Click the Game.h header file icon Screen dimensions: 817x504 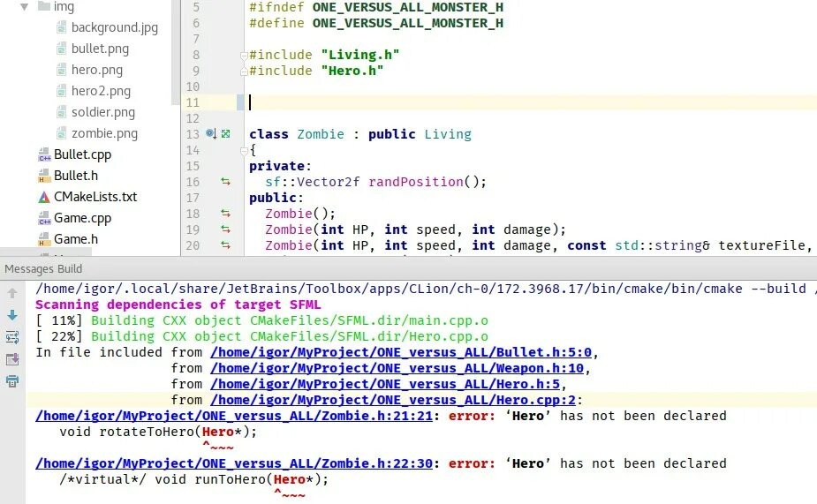(x=44, y=239)
